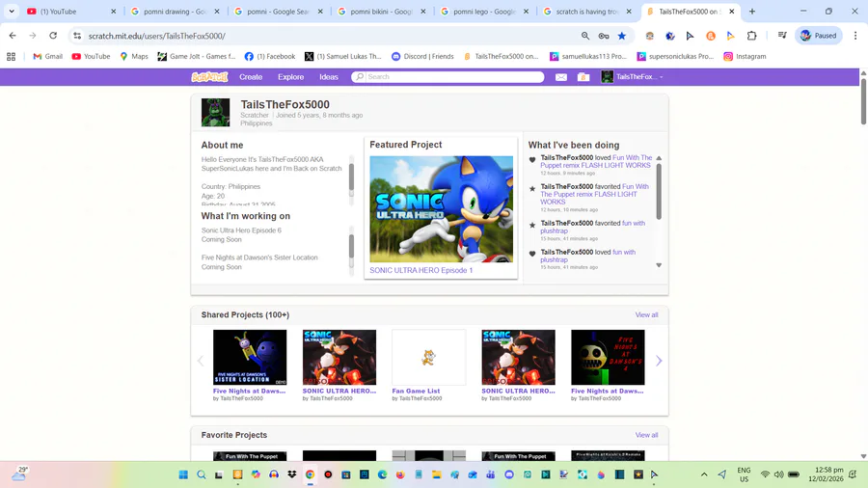The width and height of the screenshot is (868, 488).
Task: Click View all for Shared Projects
Action: tap(646, 314)
